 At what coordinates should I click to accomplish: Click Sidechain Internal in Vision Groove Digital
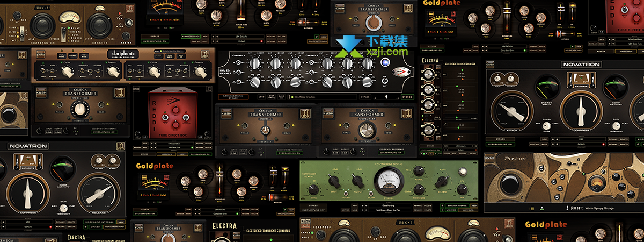(457, 205)
